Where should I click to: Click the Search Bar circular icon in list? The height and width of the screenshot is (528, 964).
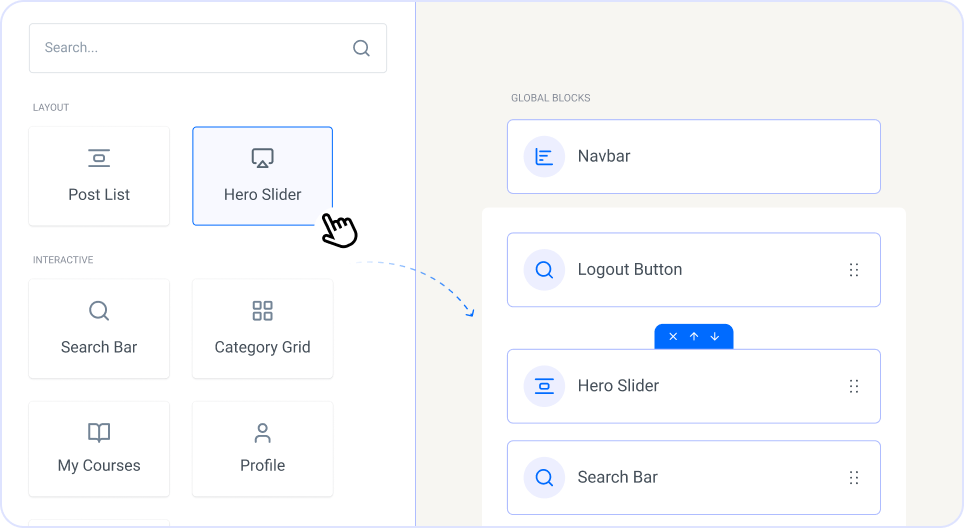(x=544, y=478)
